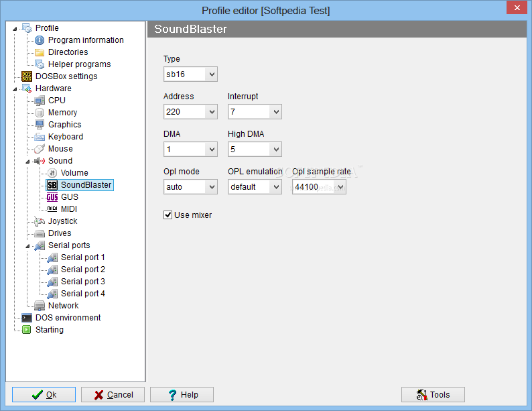Click the Graphics monitor icon

click(x=40, y=125)
